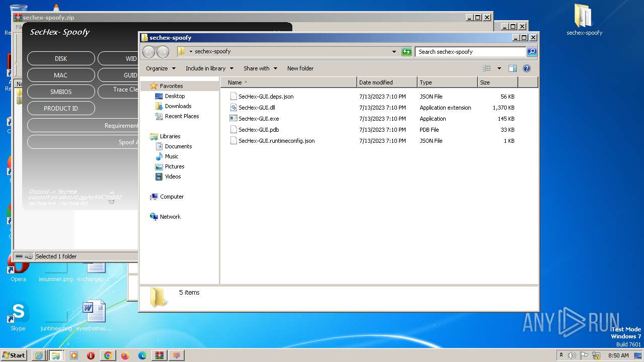
Task: Switch to SecHex app on the taskbar
Action: tap(177, 355)
